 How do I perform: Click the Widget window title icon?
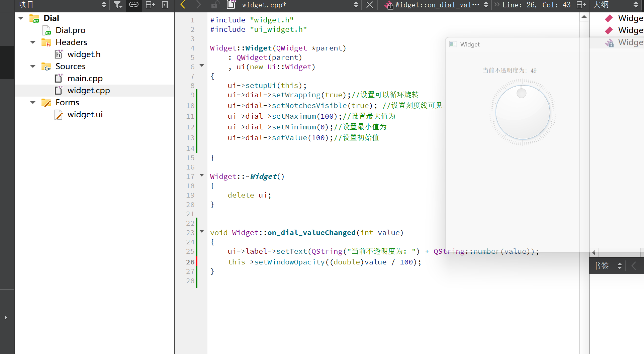pyautogui.click(x=453, y=44)
